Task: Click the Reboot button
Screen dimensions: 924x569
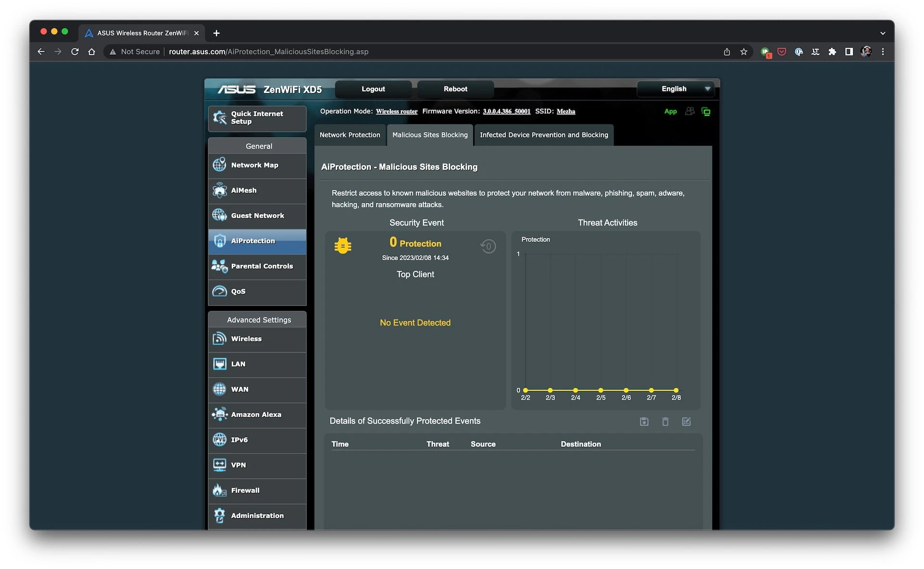Action: [x=455, y=89]
